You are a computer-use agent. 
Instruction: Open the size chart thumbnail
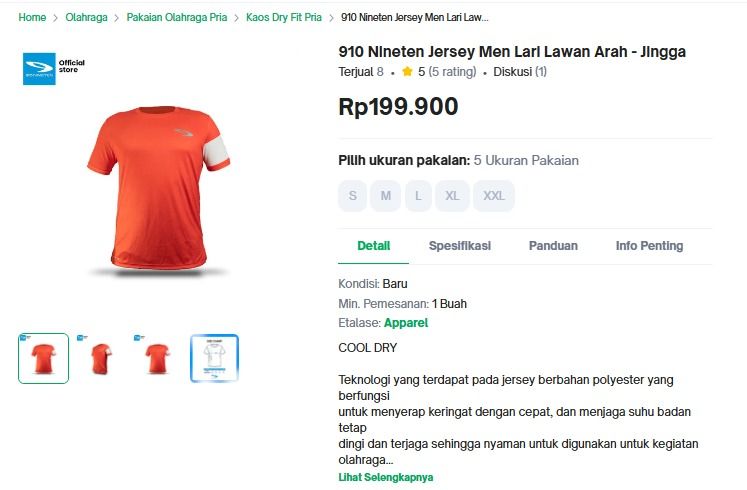(x=215, y=358)
